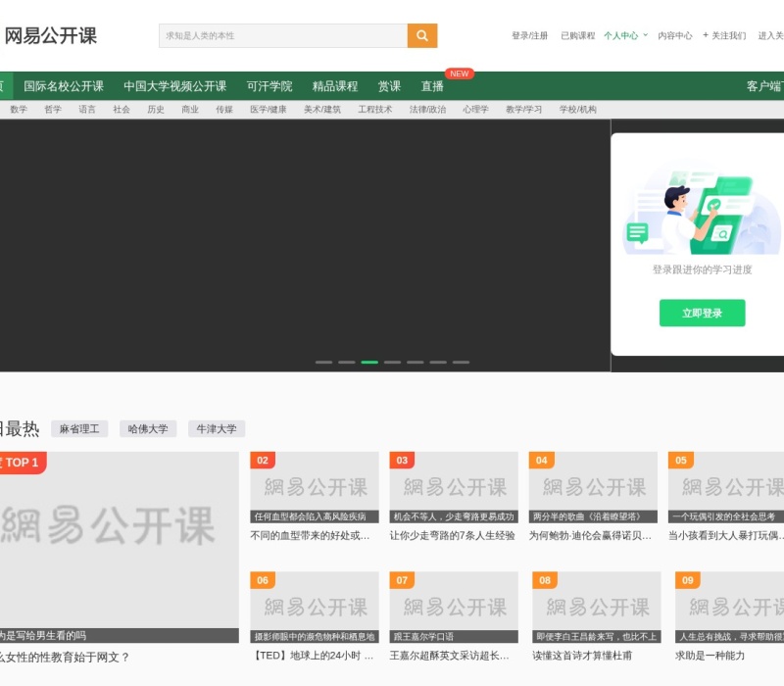Open 客户端 link in green bar
784x686 pixels.
pyautogui.click(x=764, y=86)
